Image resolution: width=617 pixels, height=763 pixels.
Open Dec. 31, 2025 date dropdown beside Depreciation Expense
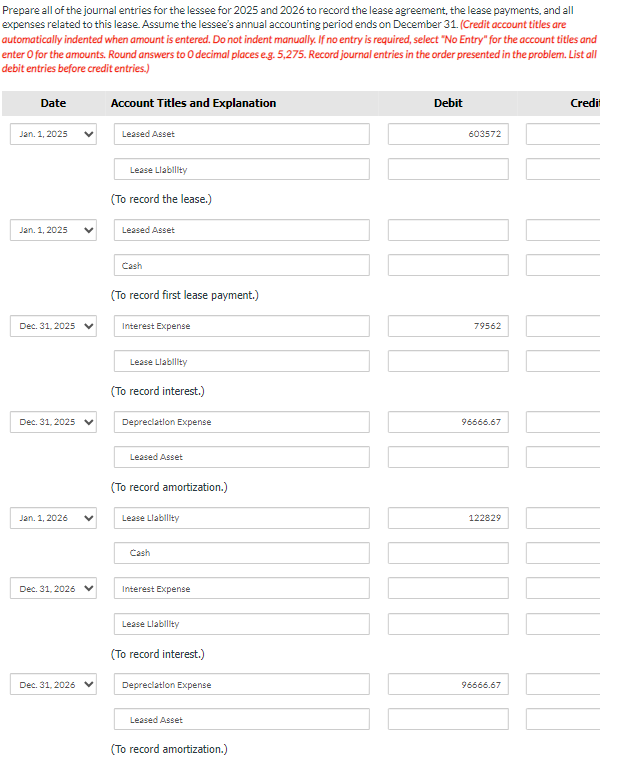[53, 422]
